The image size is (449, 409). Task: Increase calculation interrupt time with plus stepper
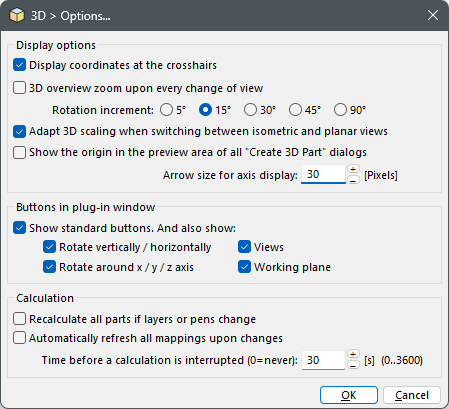353,354
